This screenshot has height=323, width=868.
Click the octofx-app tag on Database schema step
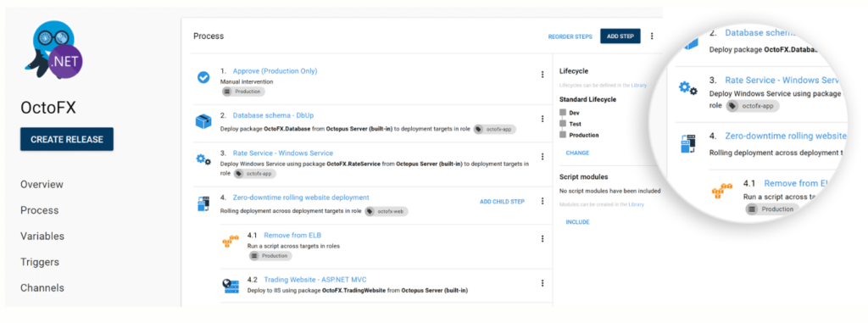point(495,129)
